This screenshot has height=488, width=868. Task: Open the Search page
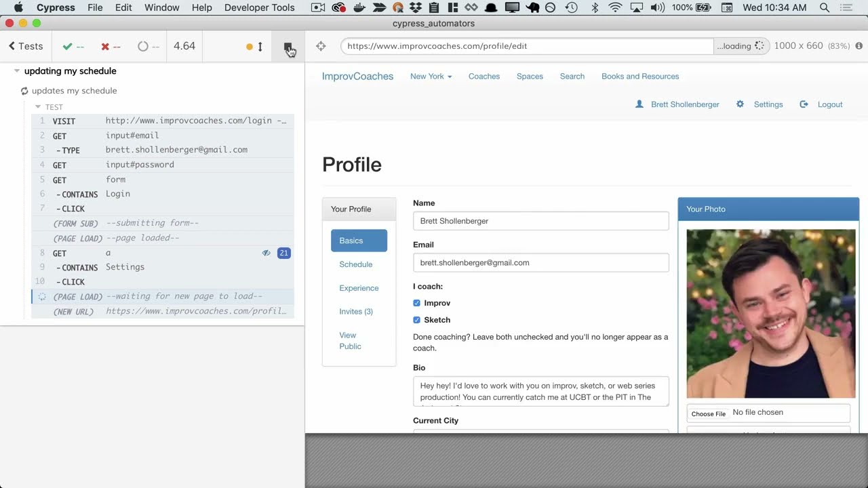coord(572,77)
